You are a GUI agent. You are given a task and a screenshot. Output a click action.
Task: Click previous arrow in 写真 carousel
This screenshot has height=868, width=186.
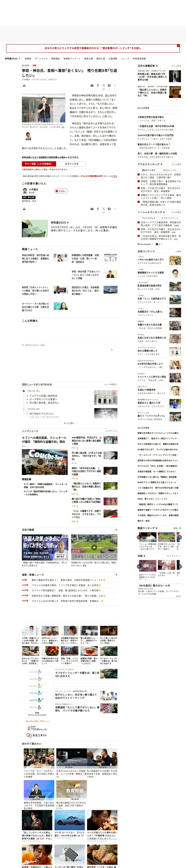pyautogui.click(x=139, y=566)
